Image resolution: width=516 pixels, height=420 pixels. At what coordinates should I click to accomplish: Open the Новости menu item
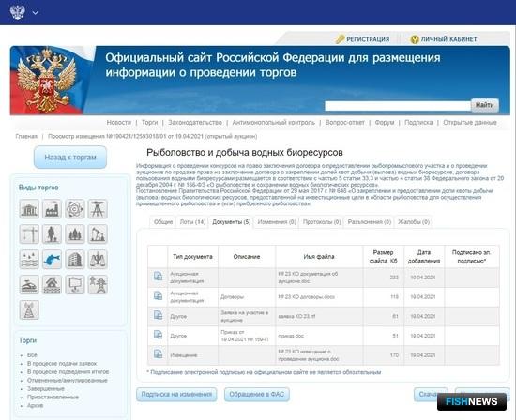point(119,123)
